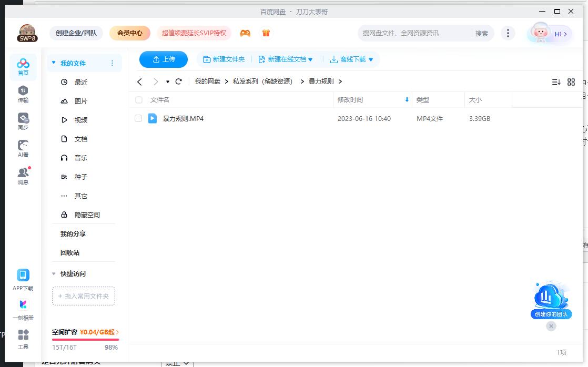Select all files via header checkbox
The height and width of the screenshot is (367, 588).
pos(139,99)
